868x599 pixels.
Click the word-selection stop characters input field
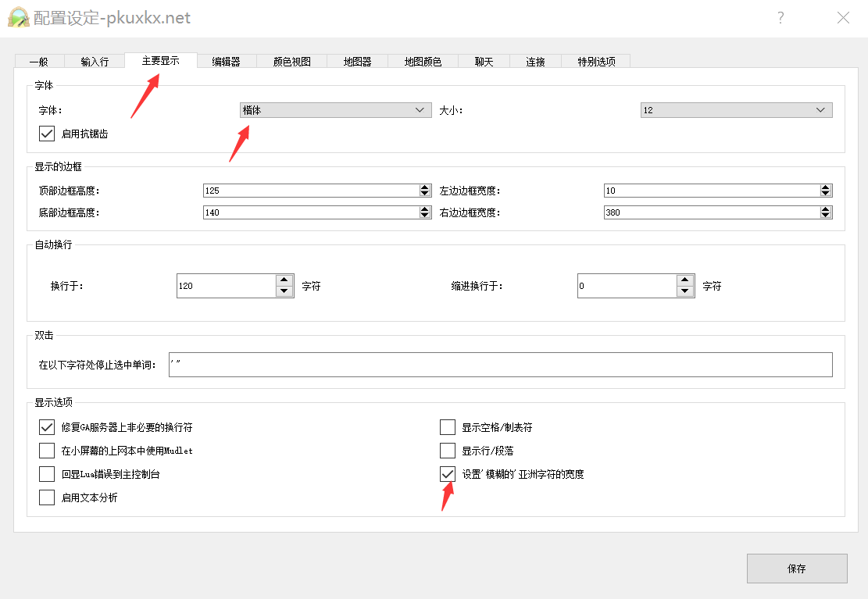(500, 364)
